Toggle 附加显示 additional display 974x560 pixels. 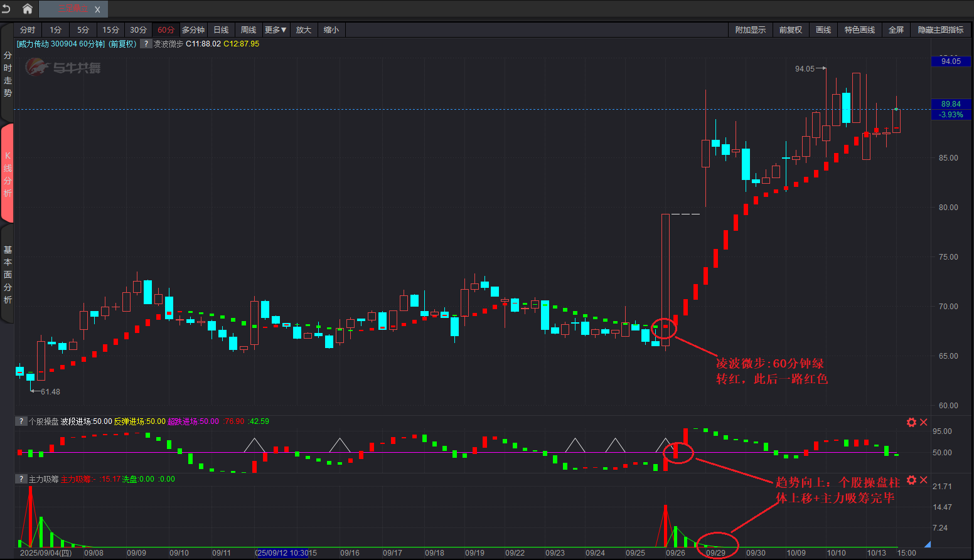click(x=751, y=30)
